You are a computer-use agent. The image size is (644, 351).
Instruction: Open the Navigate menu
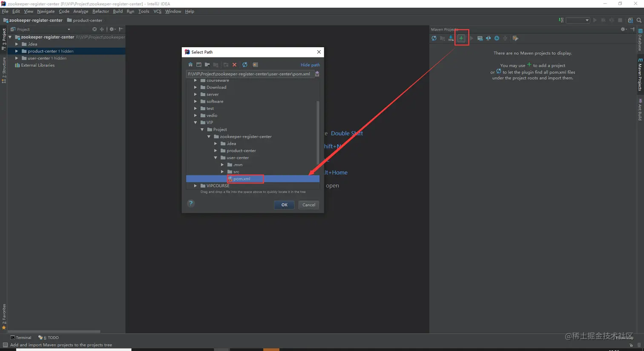click(46, 11)
